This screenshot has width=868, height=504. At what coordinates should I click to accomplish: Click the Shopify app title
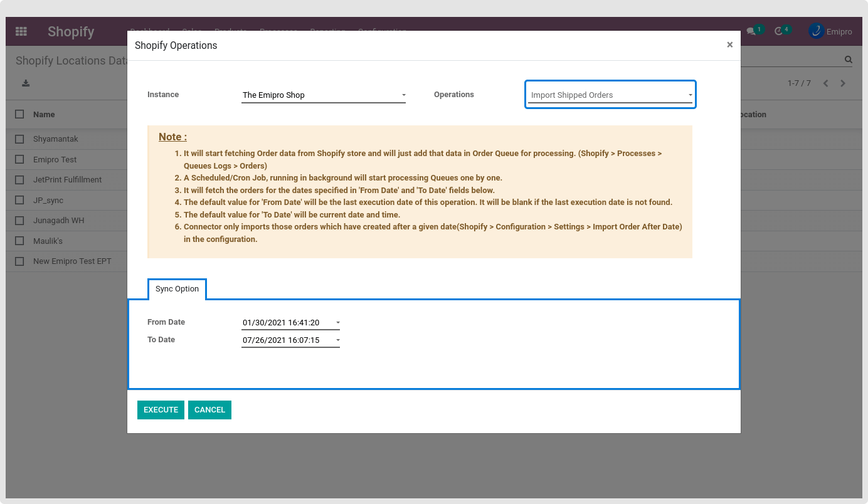[71, 31]
